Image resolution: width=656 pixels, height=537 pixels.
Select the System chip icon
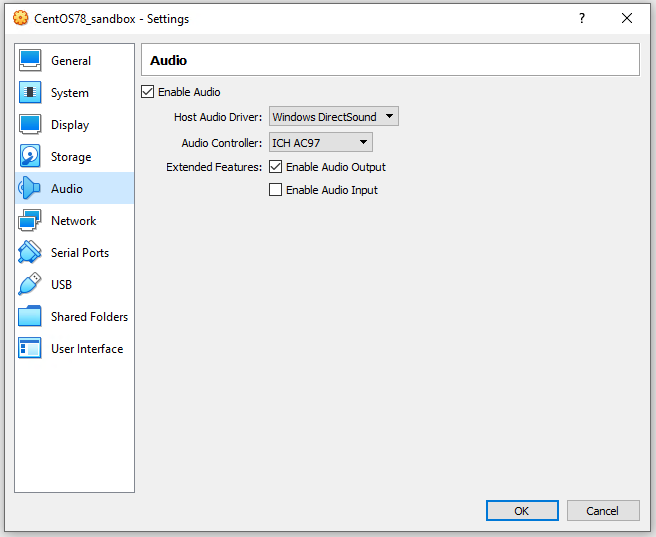pyautogui.click(x=30, y=93)
